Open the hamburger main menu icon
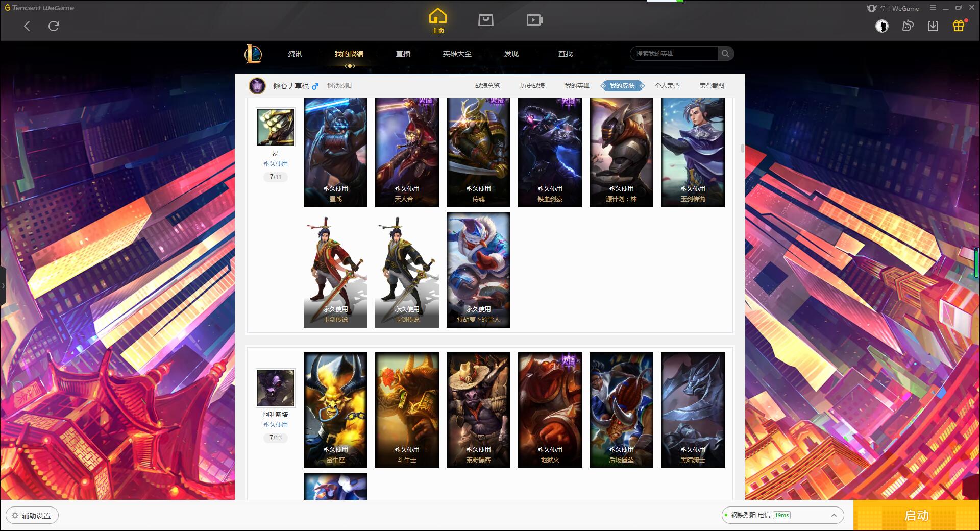980x531 pixels. coord(933,8)
